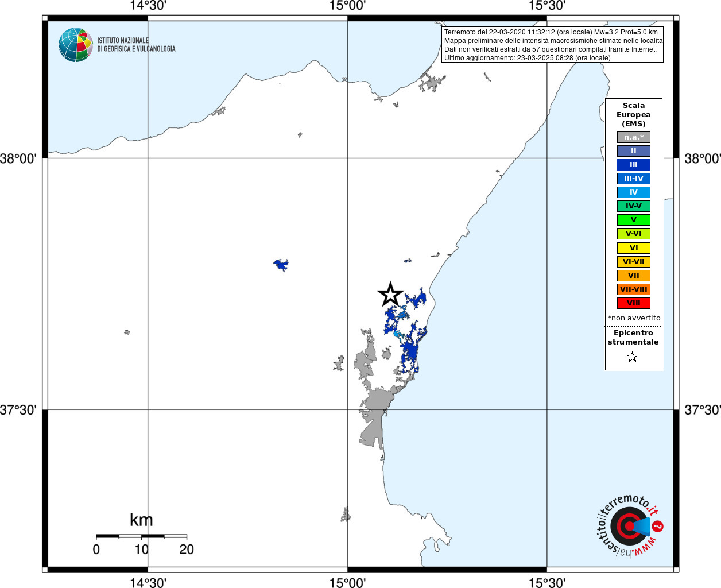Click the bottom 15°00' longitude label
The height and width of the screenshot is (588, 721).
click(347, 582)
